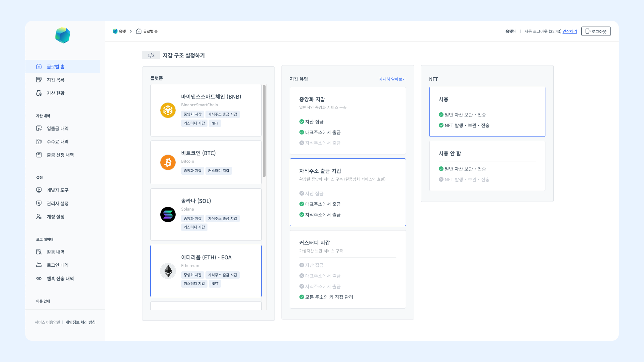
Task: Click the 활동 내역 icon
Action: (x=39, y=252)
